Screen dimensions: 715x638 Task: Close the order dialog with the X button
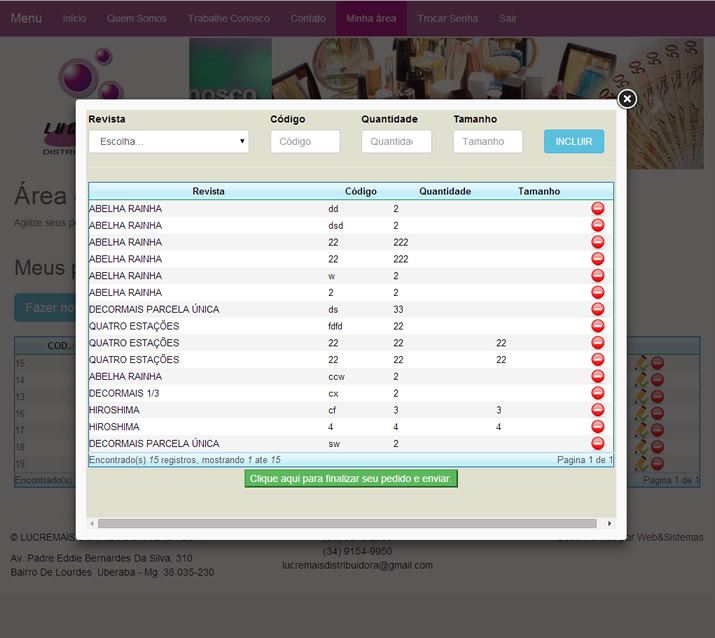point(627,99)
